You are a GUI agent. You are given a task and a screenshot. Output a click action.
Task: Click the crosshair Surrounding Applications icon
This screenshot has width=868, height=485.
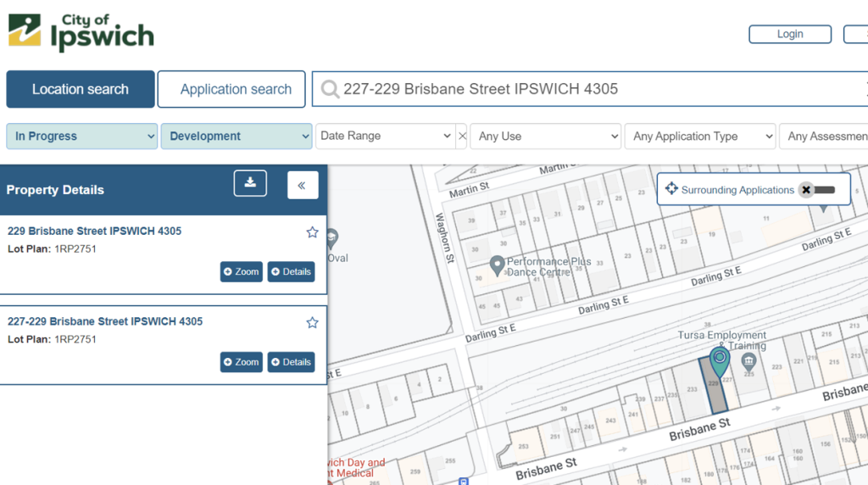point(671,189)
